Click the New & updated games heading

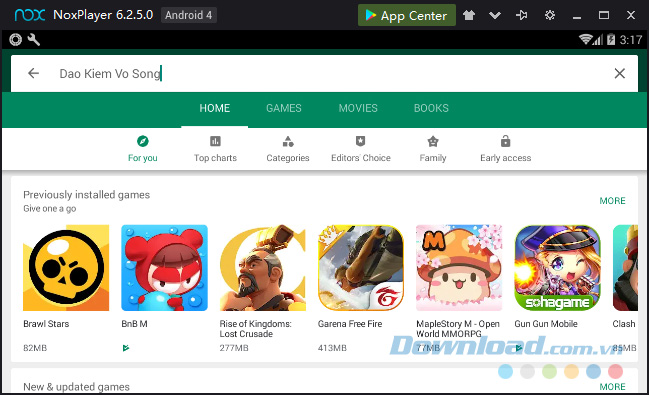(77, 387)
